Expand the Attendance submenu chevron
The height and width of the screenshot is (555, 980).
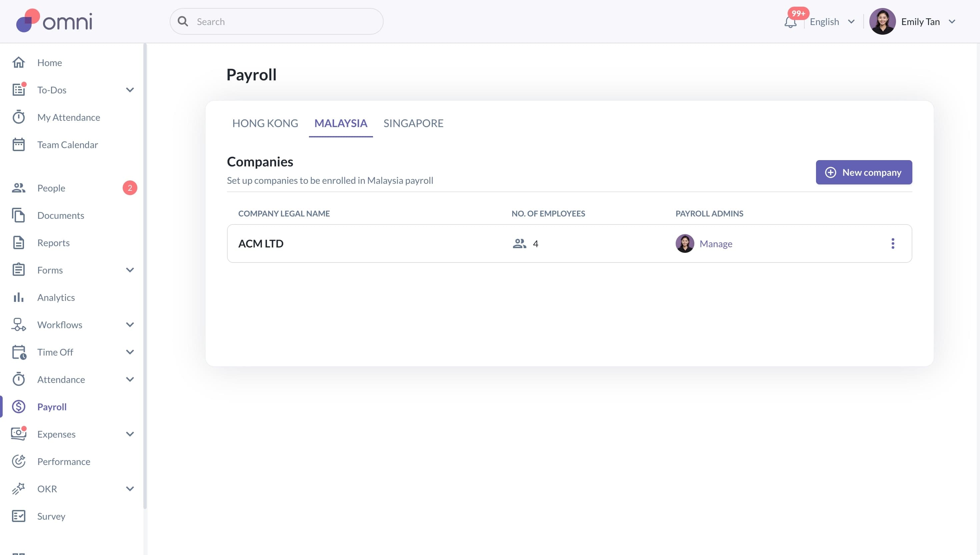click(130, 379)
